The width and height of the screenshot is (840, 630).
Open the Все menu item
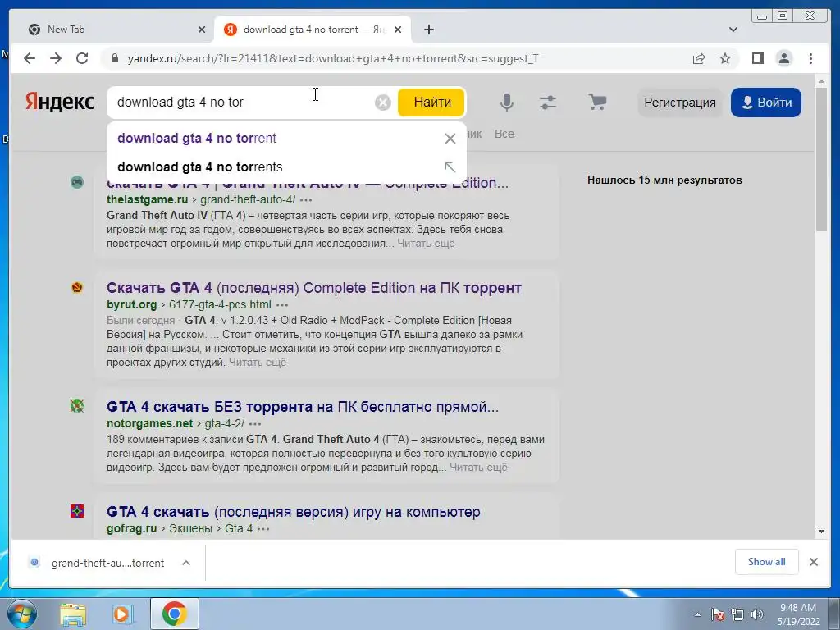click(x=504, y=134)
